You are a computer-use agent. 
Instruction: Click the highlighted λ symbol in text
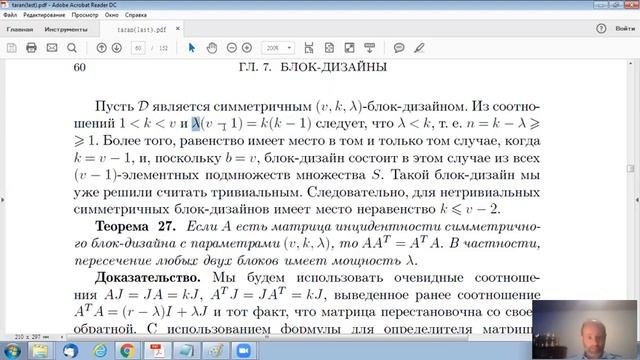coord(196,123)
